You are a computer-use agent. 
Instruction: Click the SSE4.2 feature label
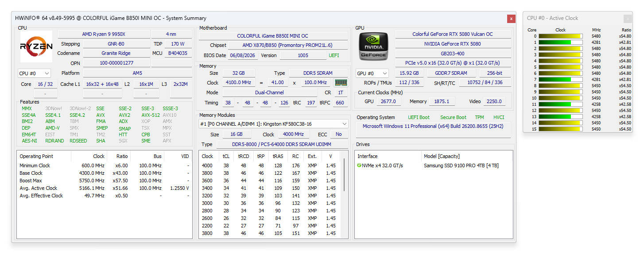pos(77,115)
